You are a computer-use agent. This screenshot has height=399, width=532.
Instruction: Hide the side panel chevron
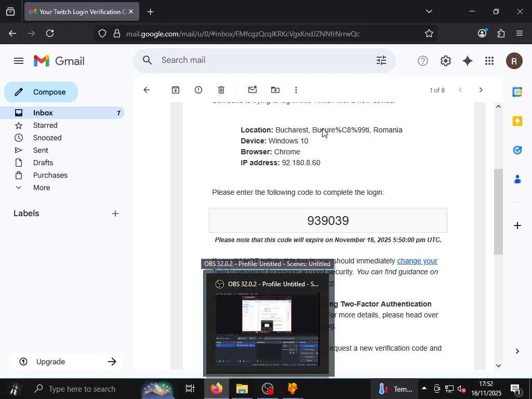517,351
